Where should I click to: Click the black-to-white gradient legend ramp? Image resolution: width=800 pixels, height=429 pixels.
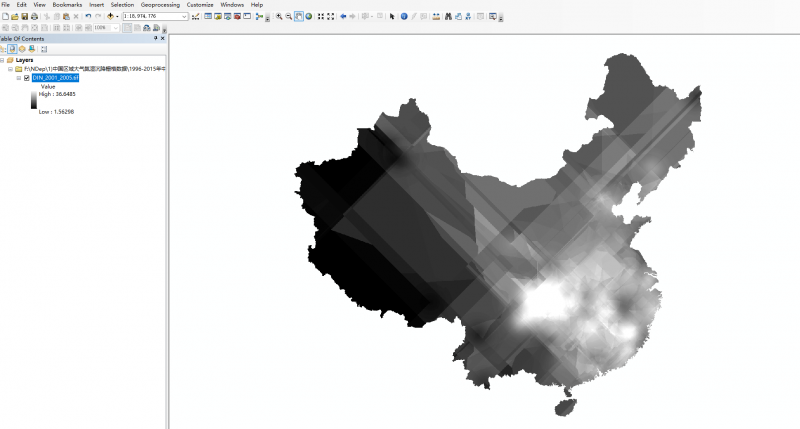click(x=33, y=102)
